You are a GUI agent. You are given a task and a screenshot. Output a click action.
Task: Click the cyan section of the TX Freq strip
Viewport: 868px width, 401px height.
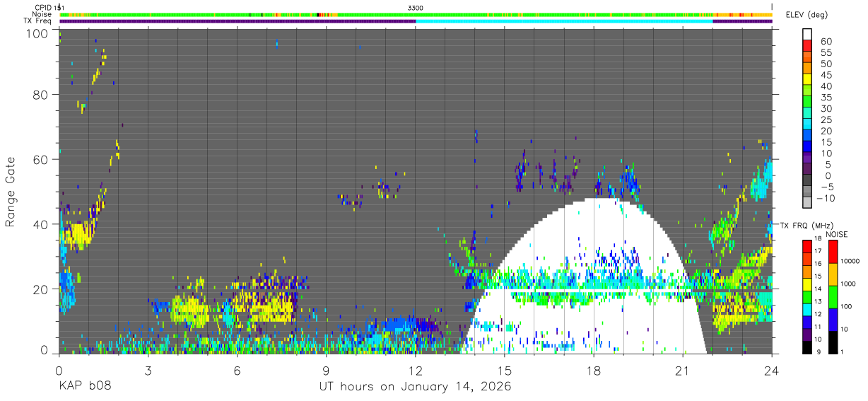point(564,21)
